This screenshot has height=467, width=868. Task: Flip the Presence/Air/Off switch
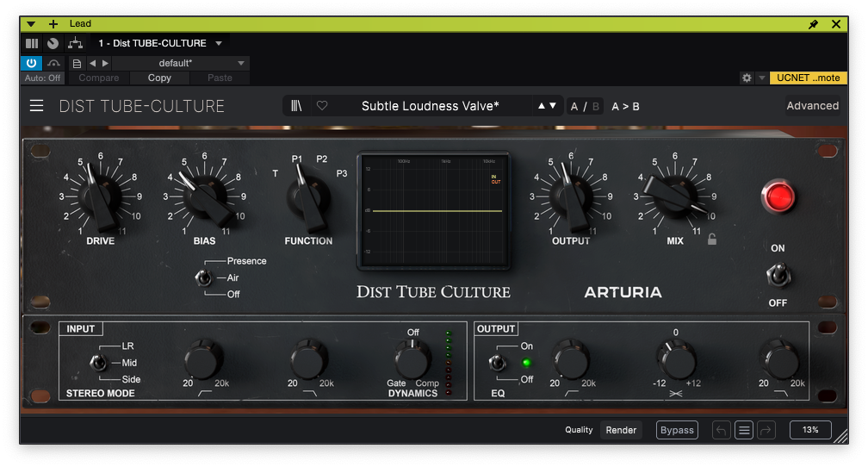[203, 277]
